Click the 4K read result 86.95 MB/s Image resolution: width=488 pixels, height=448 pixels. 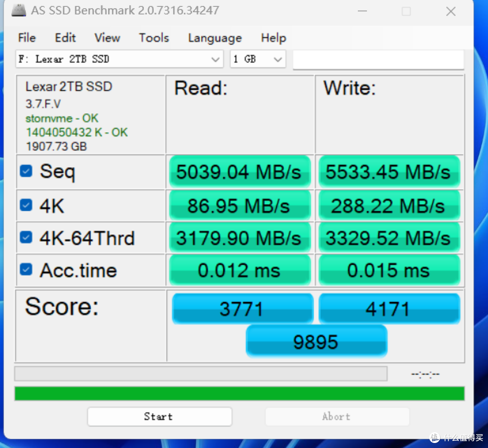(239, 206)
